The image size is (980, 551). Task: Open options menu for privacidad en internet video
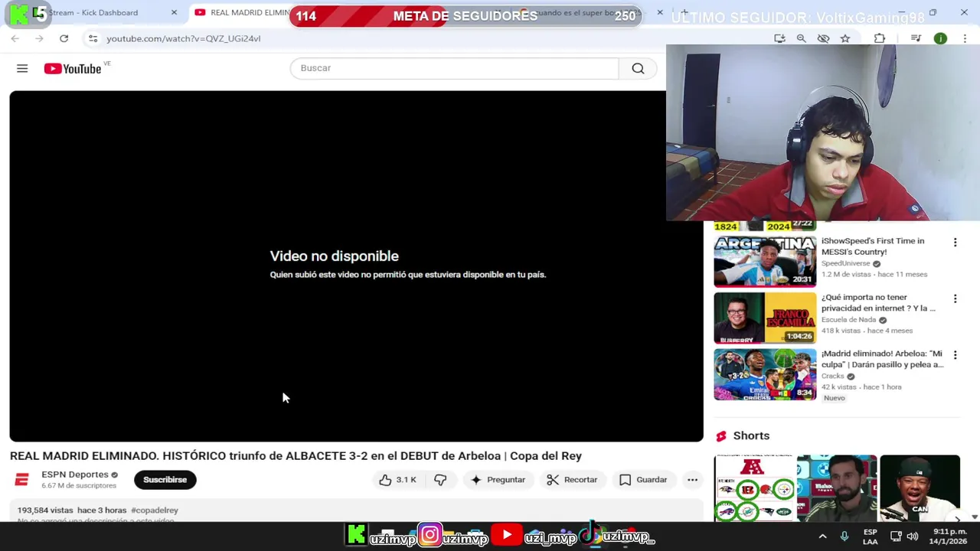click(955, 299)
